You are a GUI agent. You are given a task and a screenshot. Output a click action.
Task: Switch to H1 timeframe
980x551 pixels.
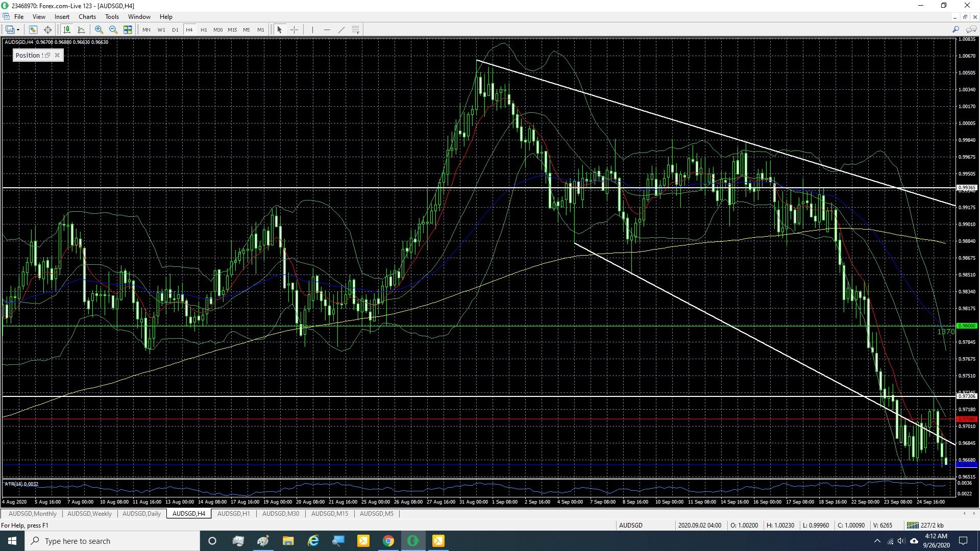[204, 30]
